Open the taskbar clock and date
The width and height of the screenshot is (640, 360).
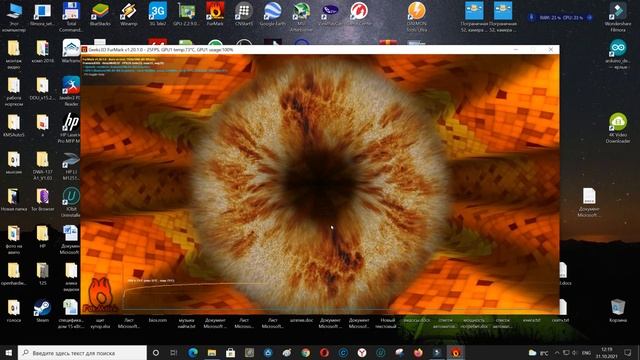[x=607, y=353]
